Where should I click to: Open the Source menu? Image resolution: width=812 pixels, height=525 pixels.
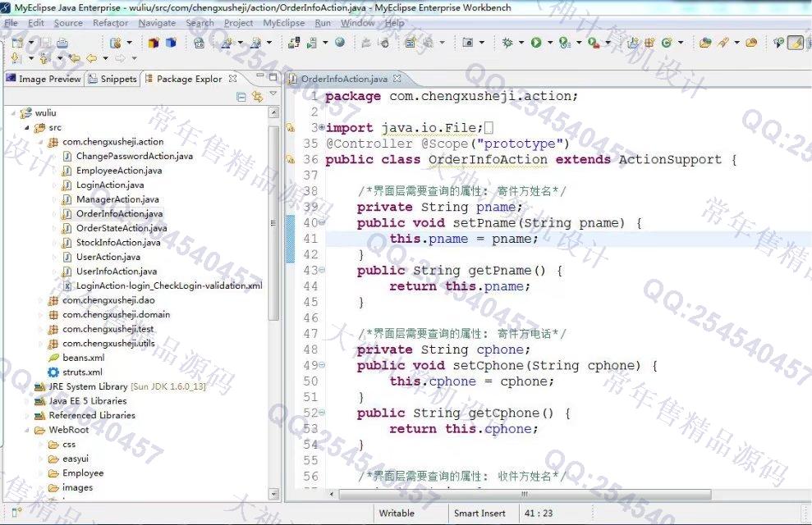(68, 23)
